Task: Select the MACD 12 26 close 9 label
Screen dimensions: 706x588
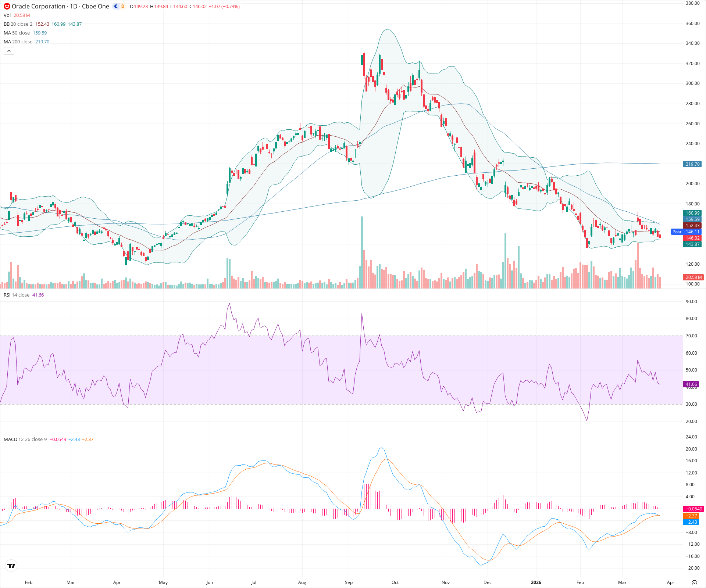Action: [26, 439]
